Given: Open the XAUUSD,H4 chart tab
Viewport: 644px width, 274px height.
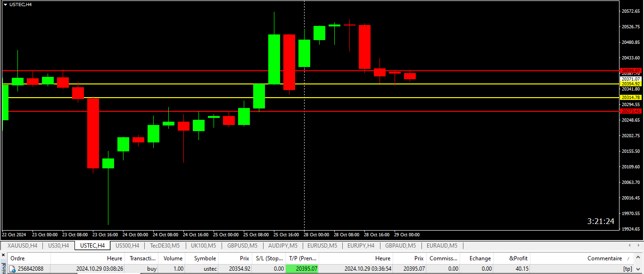Looking at the screenshot, I should (x=22, y=246).
